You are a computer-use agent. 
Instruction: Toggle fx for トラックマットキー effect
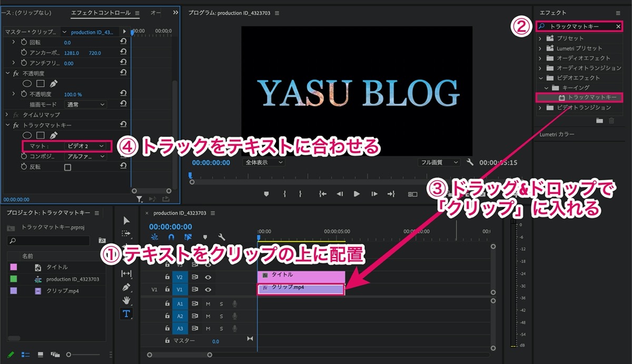point(16,125)
